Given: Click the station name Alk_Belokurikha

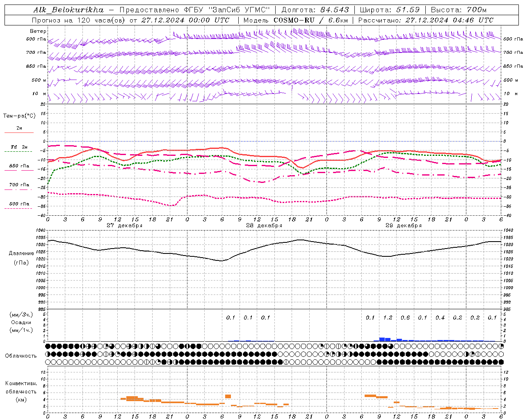Looking at the screenshot, I should 68,10.
